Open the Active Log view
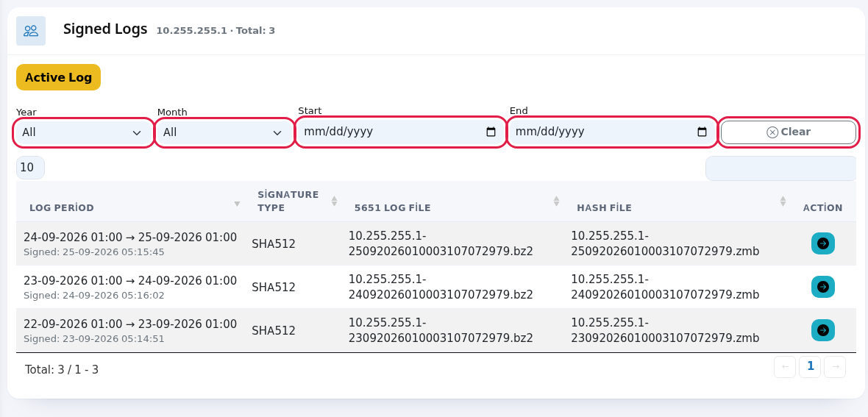The image size is (868, 417). click(x=58, y=77)
